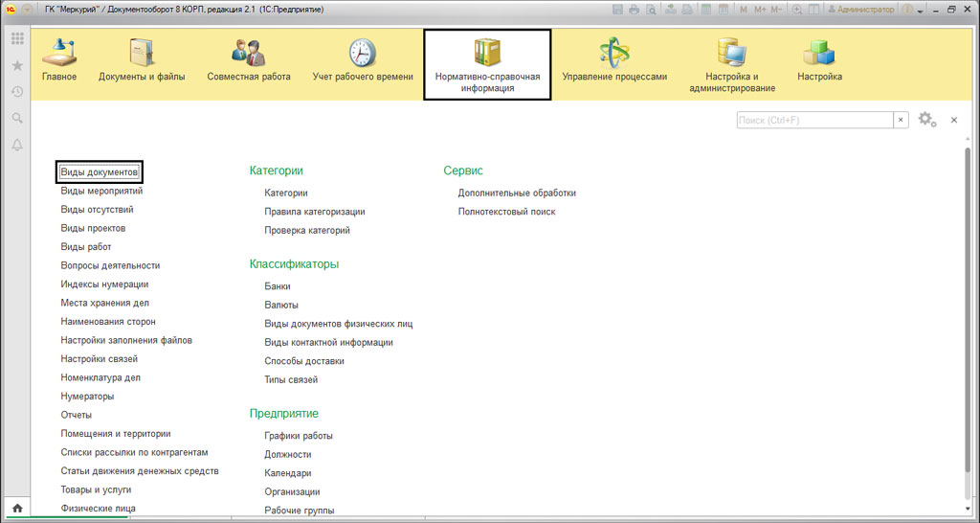
Task: Open the Главное section
Action: click(59, 60)
